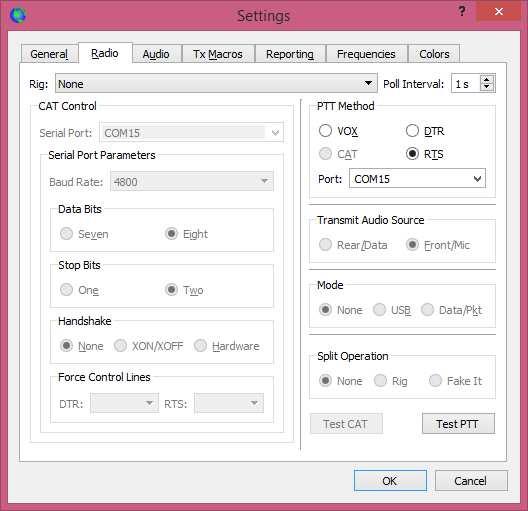Select CAT as PTT method
Screen dimensions: 528x511
[x=338, y=154]
